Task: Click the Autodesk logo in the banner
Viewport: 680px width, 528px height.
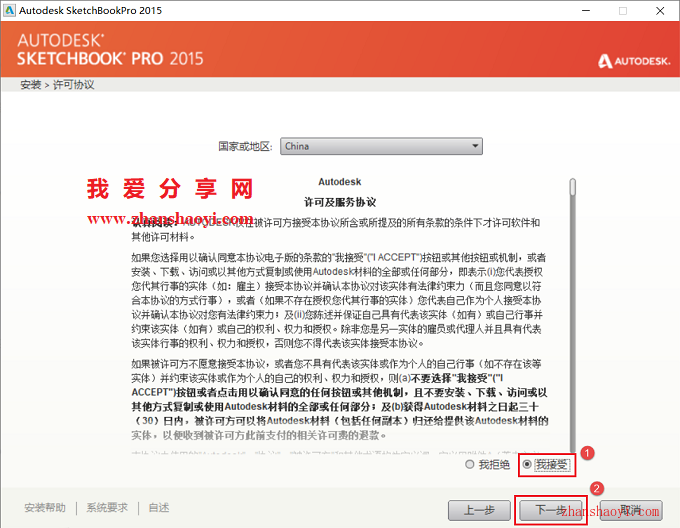Action: pyautogui.click(x=634, y=61)
